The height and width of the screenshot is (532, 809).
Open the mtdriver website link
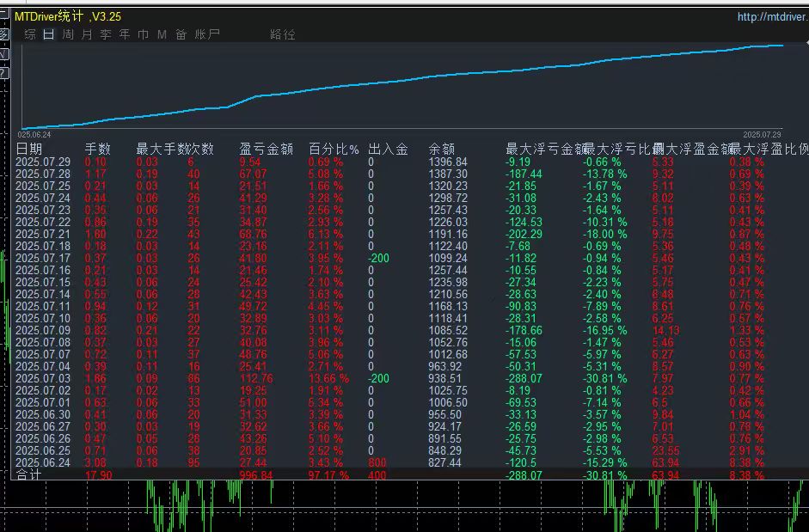772,17
